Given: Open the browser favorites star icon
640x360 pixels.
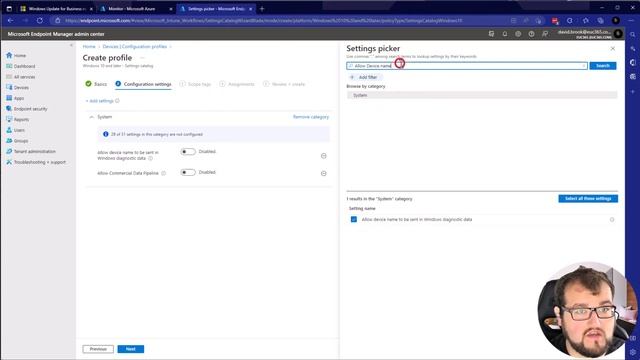Looking at the screenshot, I should (586, 20).
